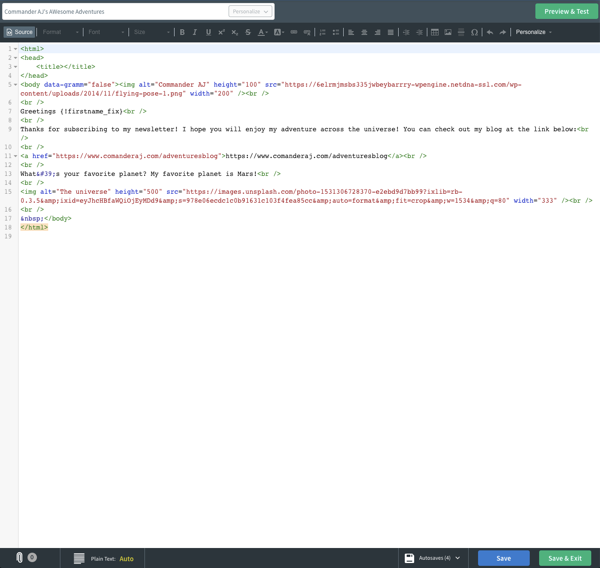Open the Autosaves (4) dropdown
The height and width of the screenshot is (568, 600).
[439, 558]
